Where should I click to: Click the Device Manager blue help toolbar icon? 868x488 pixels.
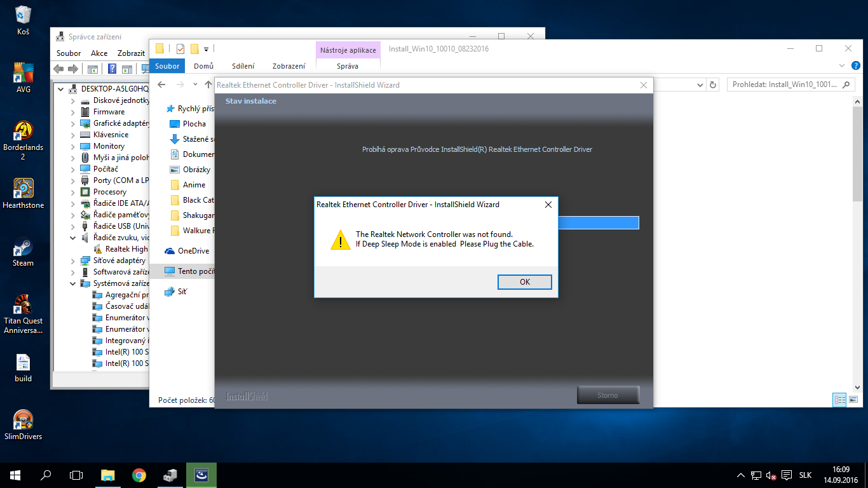coord(112,69)
